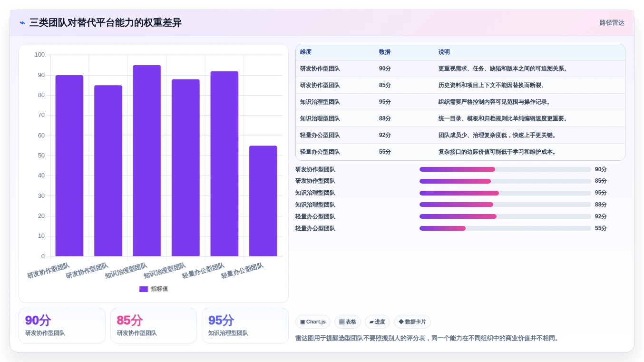Click the 88分 cell in the table
644x362 pixels.
pos(385,119)
